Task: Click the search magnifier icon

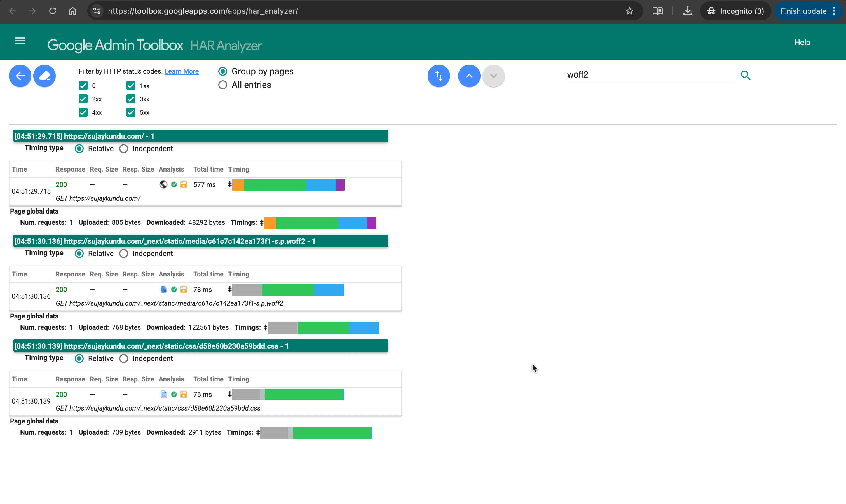Action: point(746,75)
